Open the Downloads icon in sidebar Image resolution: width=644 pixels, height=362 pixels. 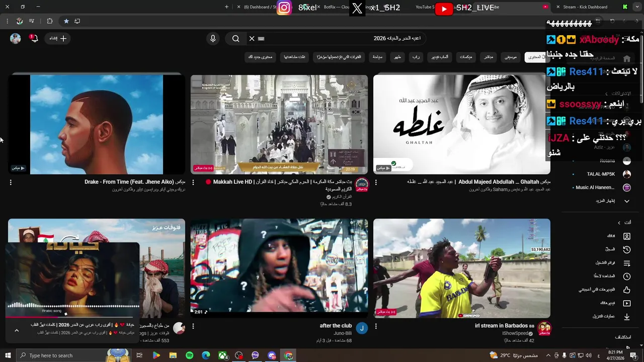tap(627, 317)
